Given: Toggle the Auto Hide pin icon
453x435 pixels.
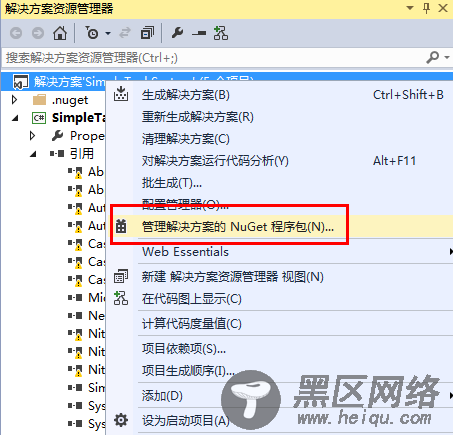Looking at the screenshot, I should [x=426, y=8].
